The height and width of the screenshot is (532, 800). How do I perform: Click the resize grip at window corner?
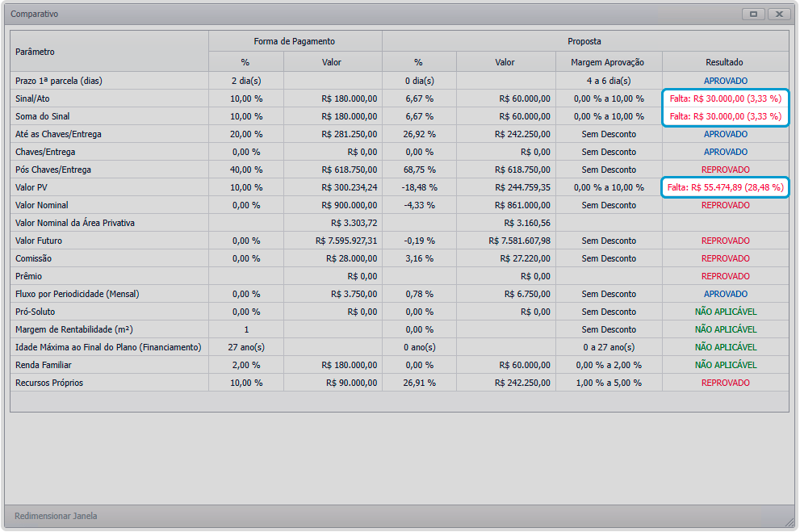point(790,522)
